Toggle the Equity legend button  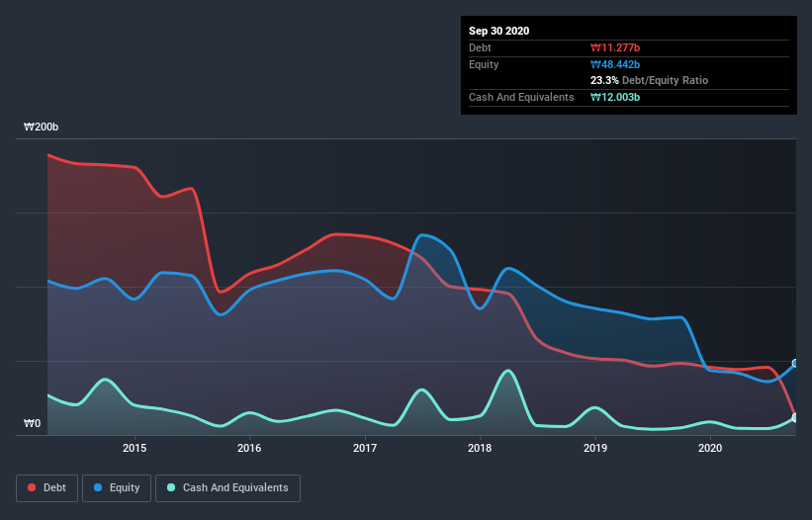click(117, 488)
